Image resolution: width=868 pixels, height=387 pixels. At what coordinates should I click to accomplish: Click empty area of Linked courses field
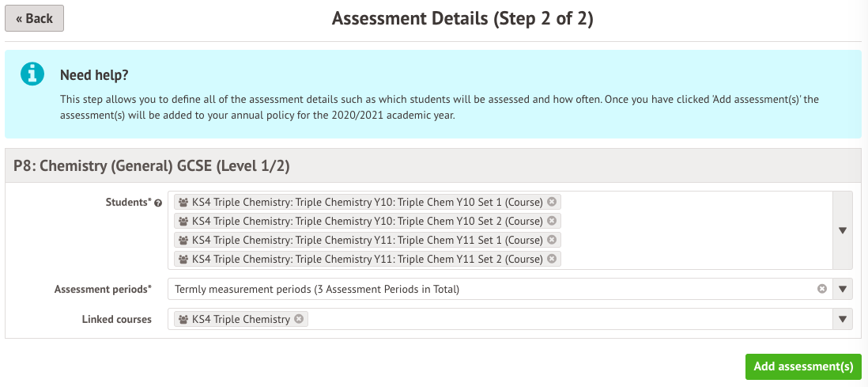point(553,319)
